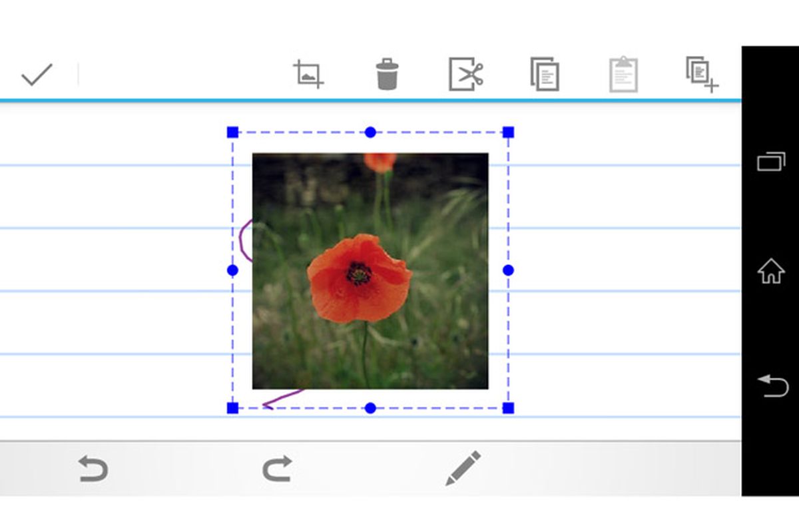Viewport: 799px width, 532px height.
Task: Click the top-left square selection handle
Action: pyautogui.click(x=232, y=132)
